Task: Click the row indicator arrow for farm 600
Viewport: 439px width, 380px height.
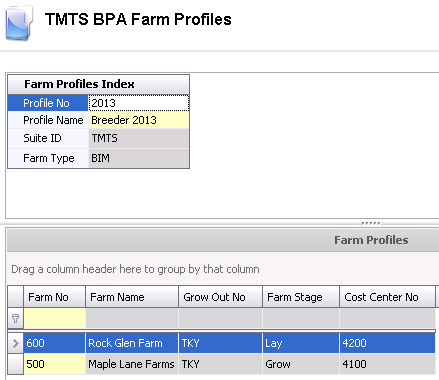Action: click(x=15, y=343)
